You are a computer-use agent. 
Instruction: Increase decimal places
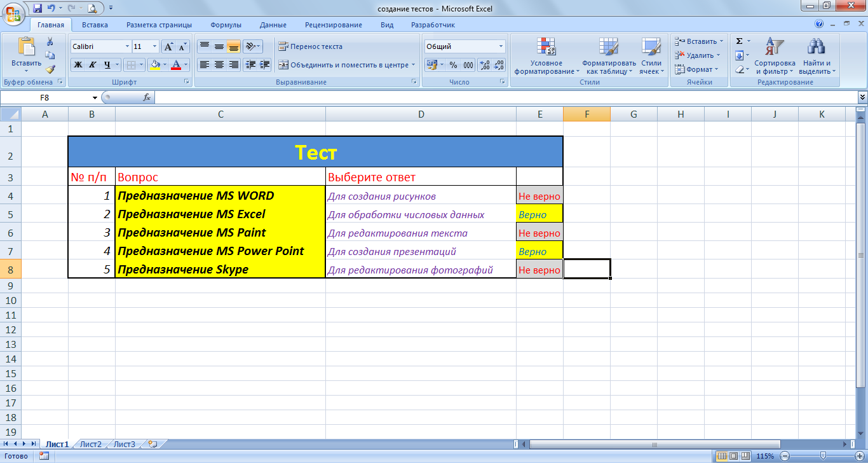pos(484,64)
